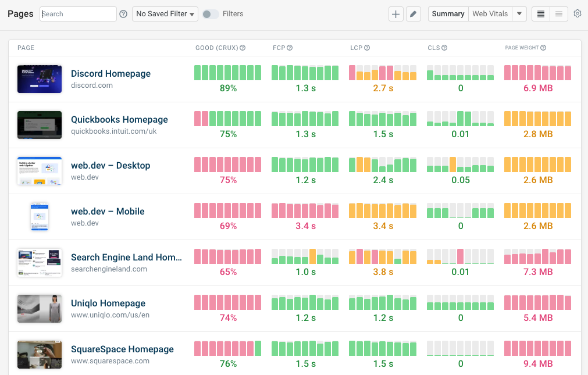Add a new page with the plus icon
Viewport: 588px width, 375px height.
tap(396, 13)
